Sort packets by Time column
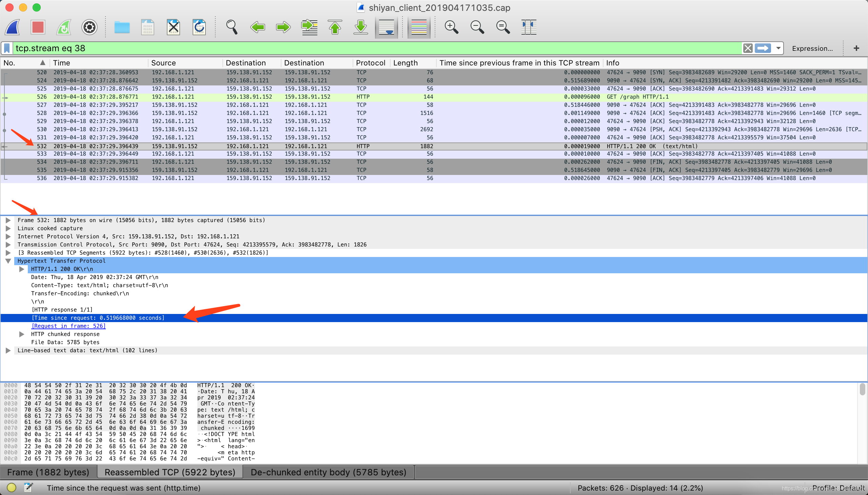 coord(99,63)
